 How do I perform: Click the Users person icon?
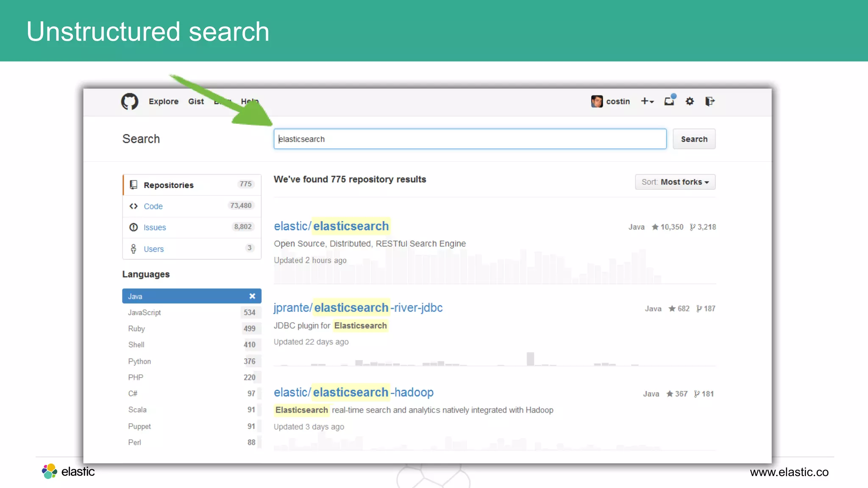pos(134,249)
